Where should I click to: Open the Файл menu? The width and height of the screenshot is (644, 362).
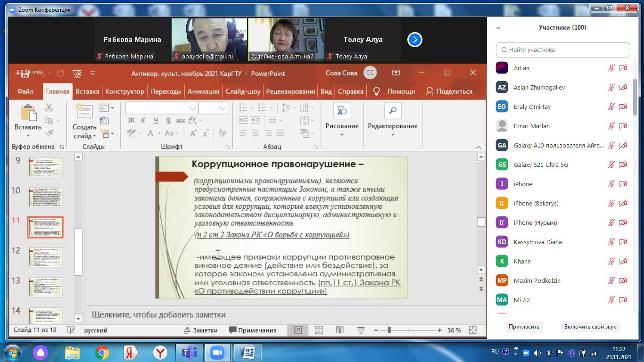tap(25, 91)
